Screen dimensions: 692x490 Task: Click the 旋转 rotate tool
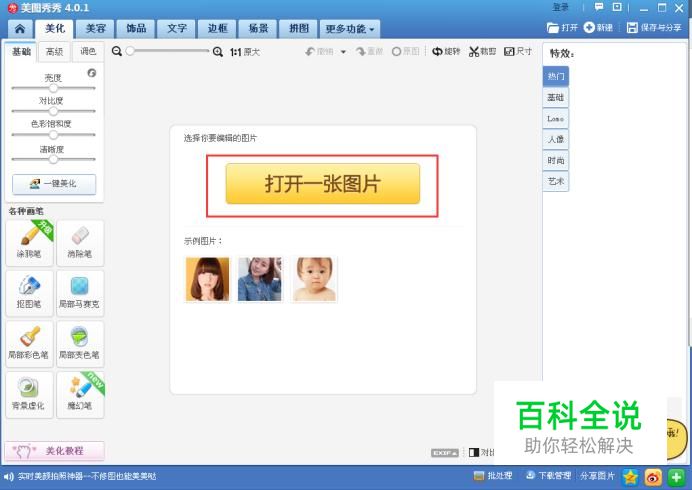[x=446, y=52]
